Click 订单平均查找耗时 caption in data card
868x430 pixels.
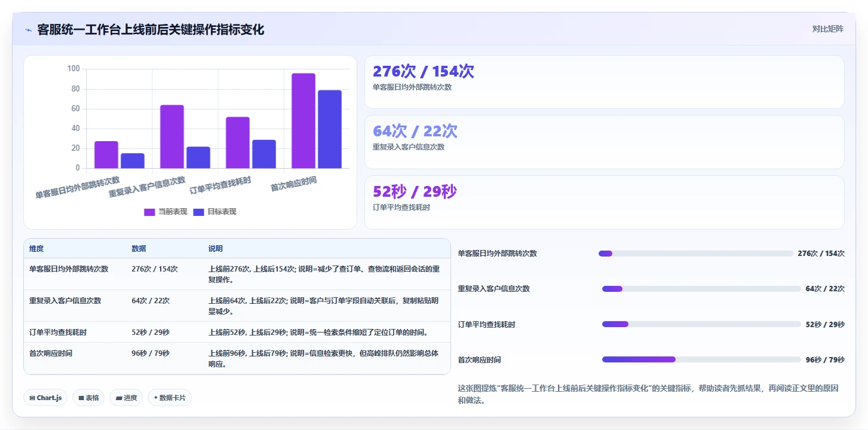[x=401, y=207]
